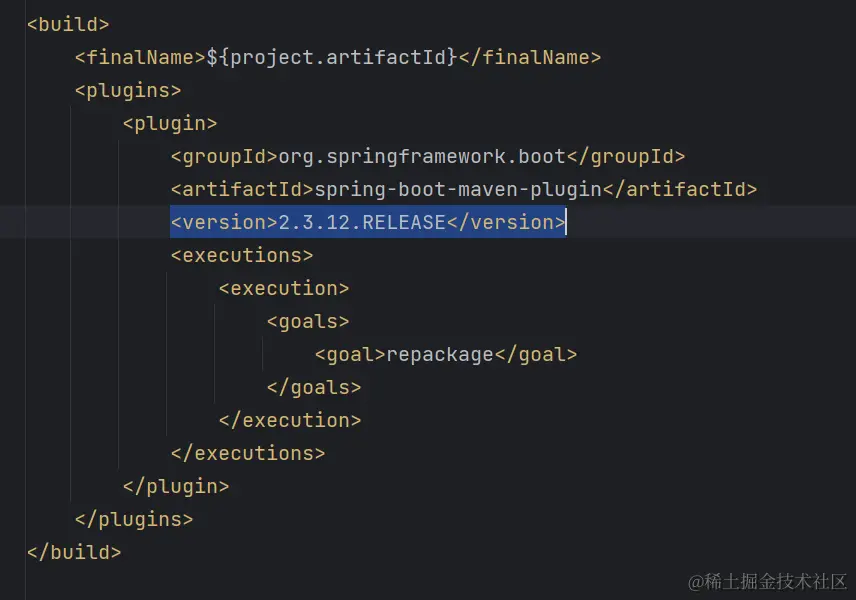The width and height of the screenshot is (856, 600).
Task: Click the plugin opening tag
Action: (x=169, y=123)
